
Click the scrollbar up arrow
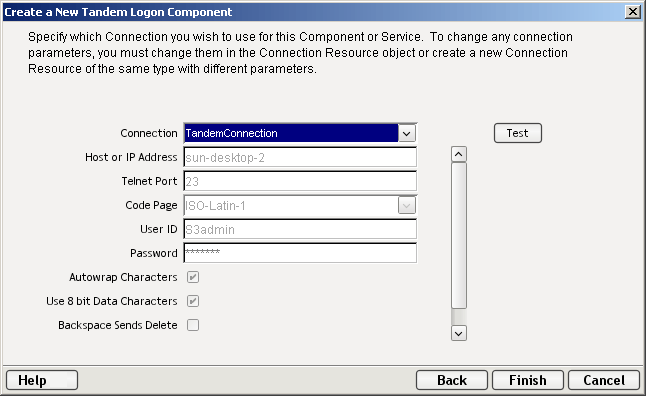point(459,155)
